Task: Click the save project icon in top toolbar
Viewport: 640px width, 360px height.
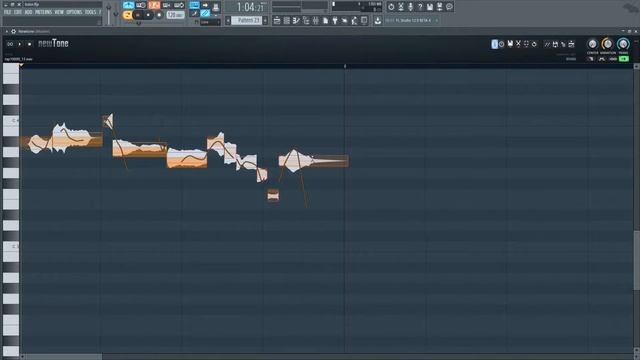Action: tap(430, 7)
